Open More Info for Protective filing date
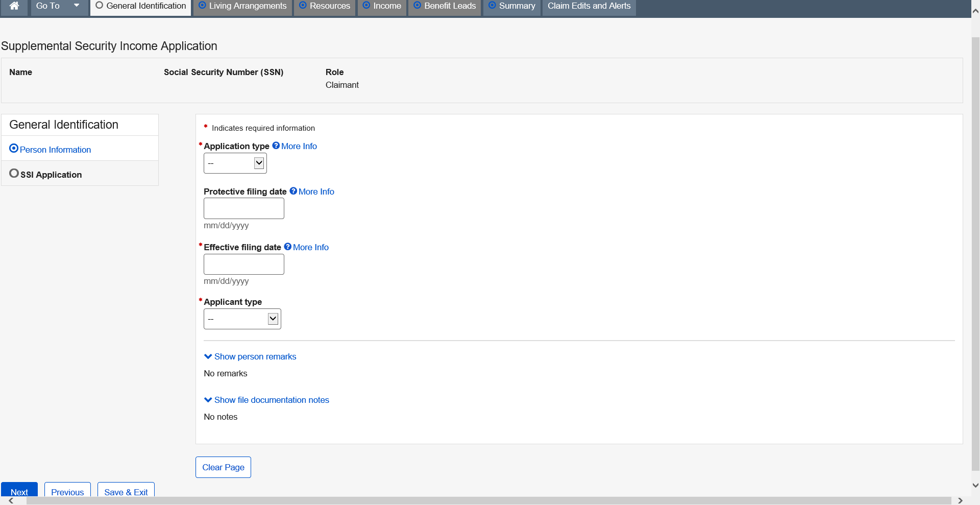980x505 pixels. click(316, 191)
